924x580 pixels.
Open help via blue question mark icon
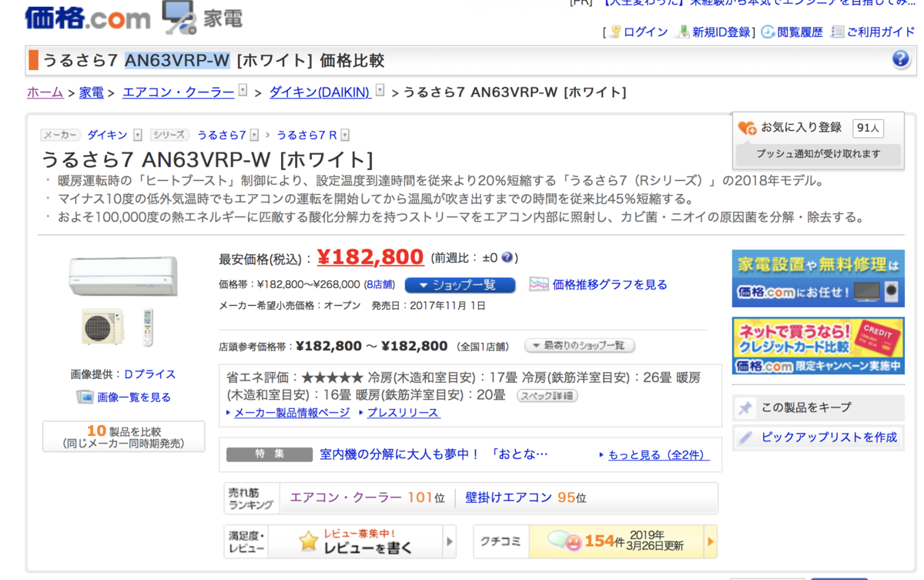[x=900, y=59]
